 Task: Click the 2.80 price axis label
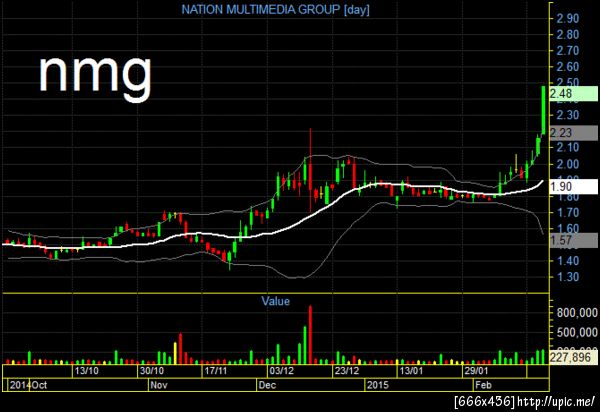tap(567, 34)
